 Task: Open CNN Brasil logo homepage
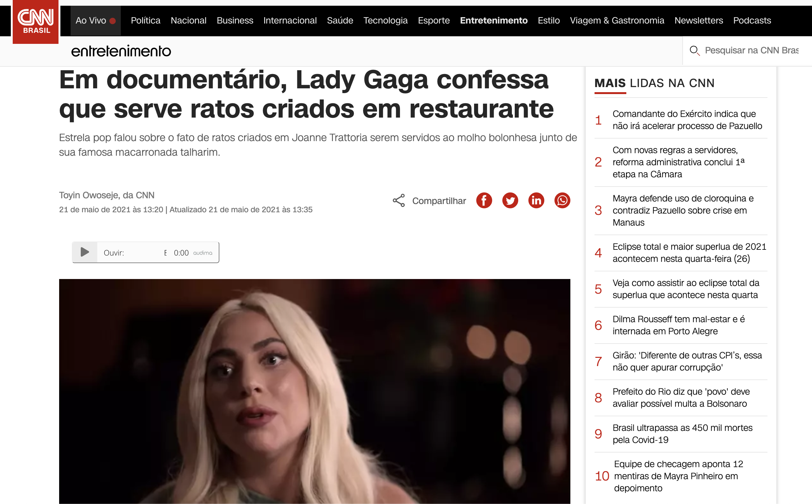click(x=36, y=22)
